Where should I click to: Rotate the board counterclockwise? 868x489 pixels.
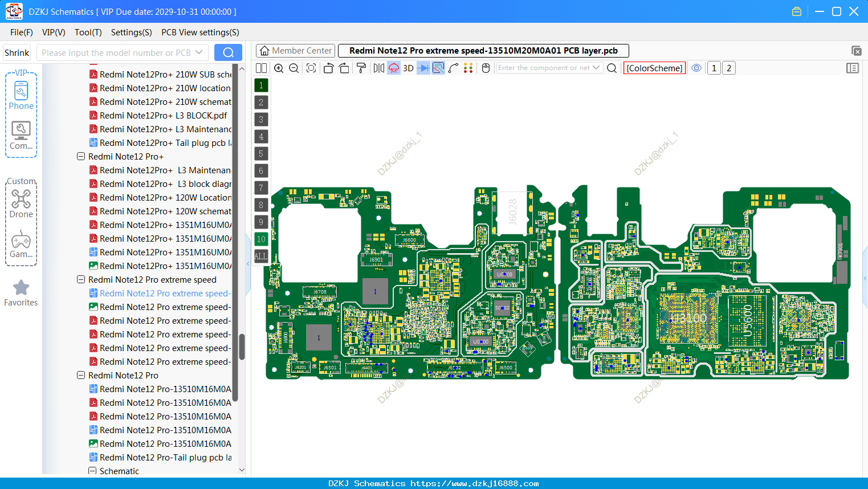tap(328, 68)
